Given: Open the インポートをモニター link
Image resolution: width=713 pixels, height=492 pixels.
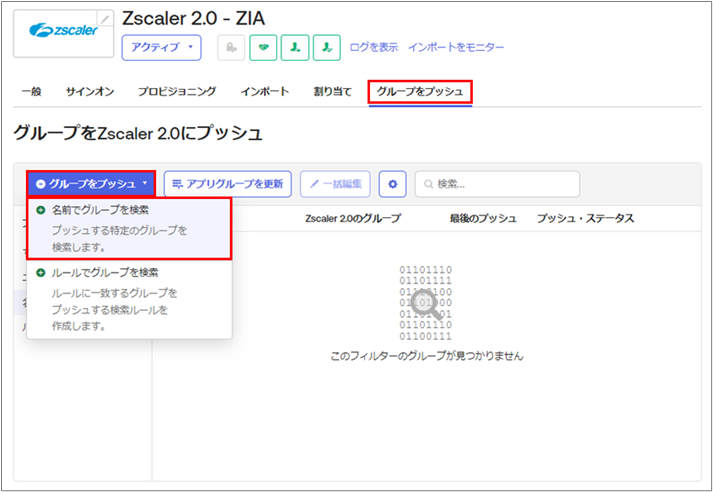Looking at the screenshot, I should (x=456, y=47).
